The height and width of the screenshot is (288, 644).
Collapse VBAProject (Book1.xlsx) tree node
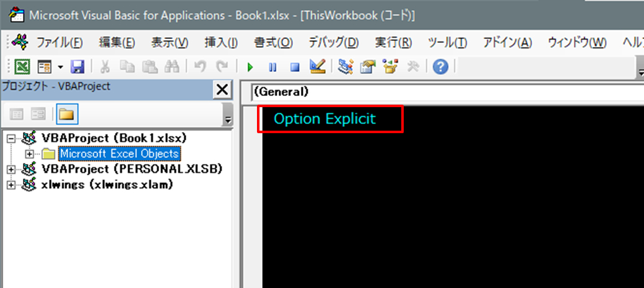pyautogui.click(x=11, y=139)
